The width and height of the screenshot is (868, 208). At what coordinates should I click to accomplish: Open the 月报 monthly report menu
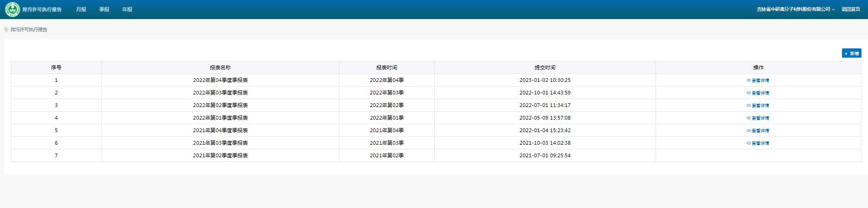[81, 9]
